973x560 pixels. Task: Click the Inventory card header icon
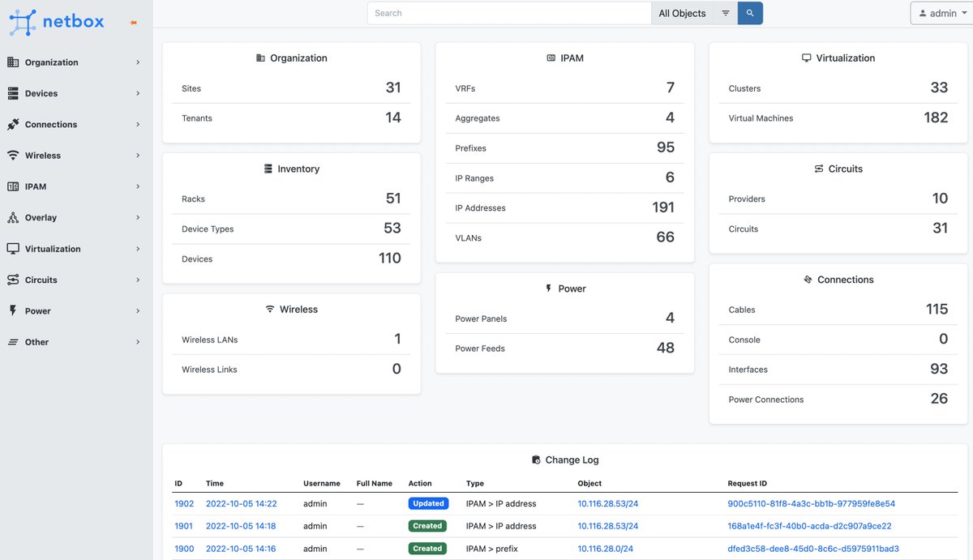[x=268, y=169]
